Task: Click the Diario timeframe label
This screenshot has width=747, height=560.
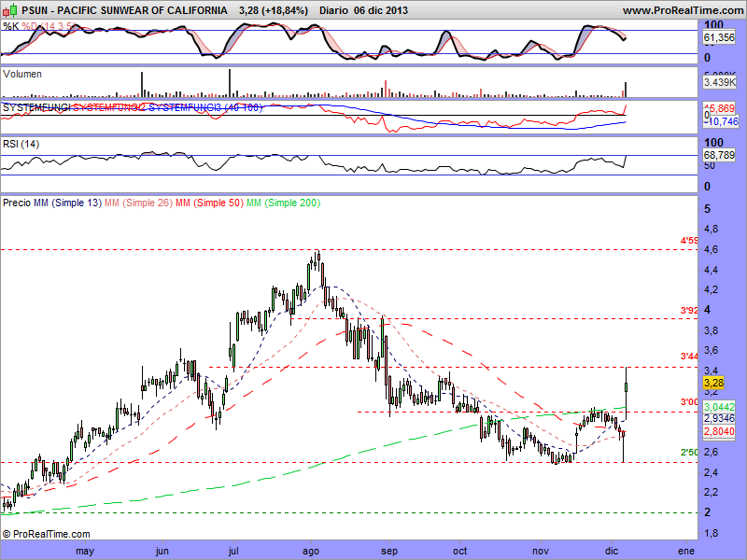Action: pyautogui.click(x=333, y=10)
